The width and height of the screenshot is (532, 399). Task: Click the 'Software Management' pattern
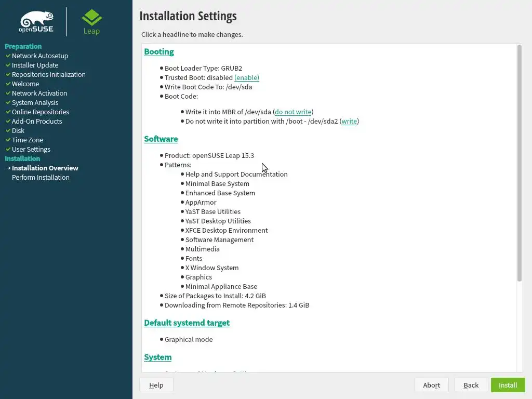pyautogui.click(x=220, y=240)
